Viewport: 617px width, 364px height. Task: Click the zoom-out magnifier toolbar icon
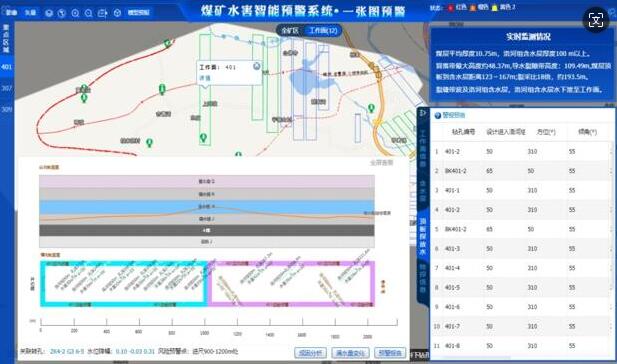pyautogui.click(x=89, y=13)
